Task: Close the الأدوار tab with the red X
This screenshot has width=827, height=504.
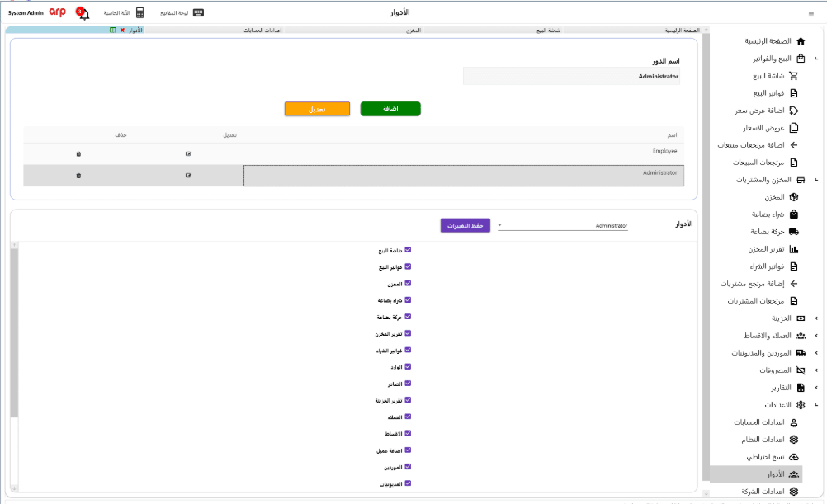Action: 122,31
